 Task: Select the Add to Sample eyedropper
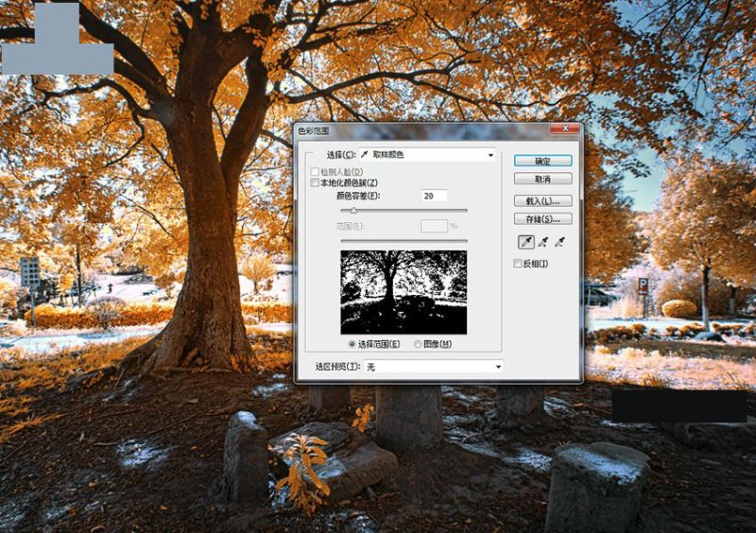(543, 243)
